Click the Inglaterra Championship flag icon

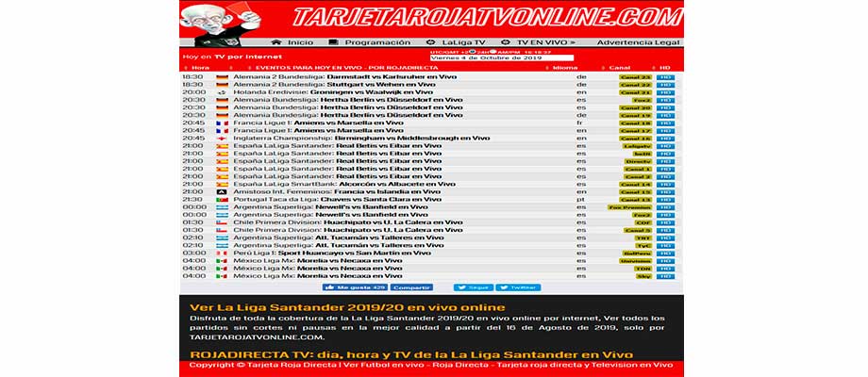point(223,139)
